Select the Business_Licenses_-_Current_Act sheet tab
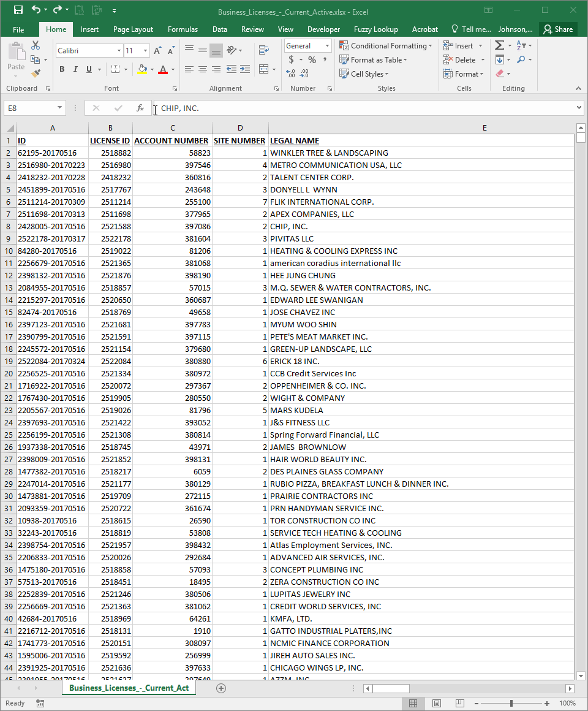The image size is (588, 711). click(129, 688)
